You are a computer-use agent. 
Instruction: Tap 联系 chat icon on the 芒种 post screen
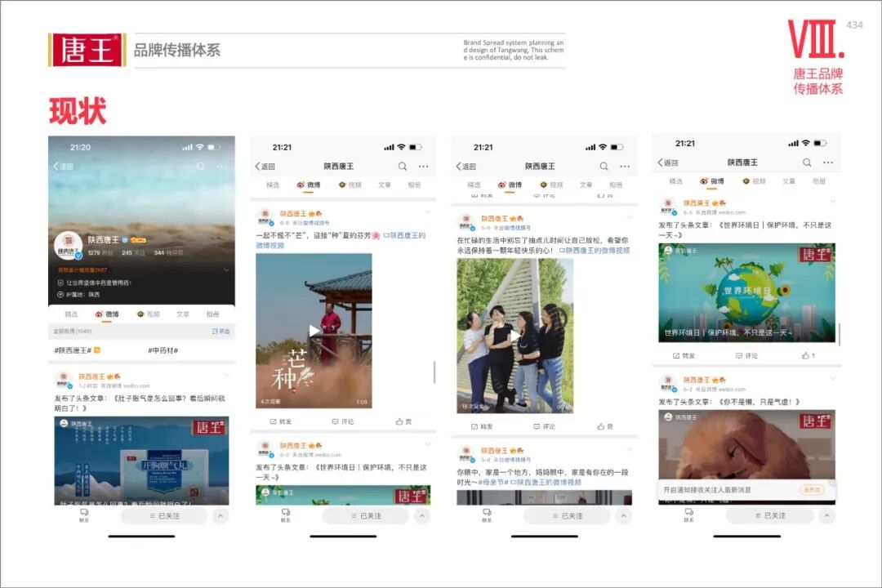pos(286,515)
